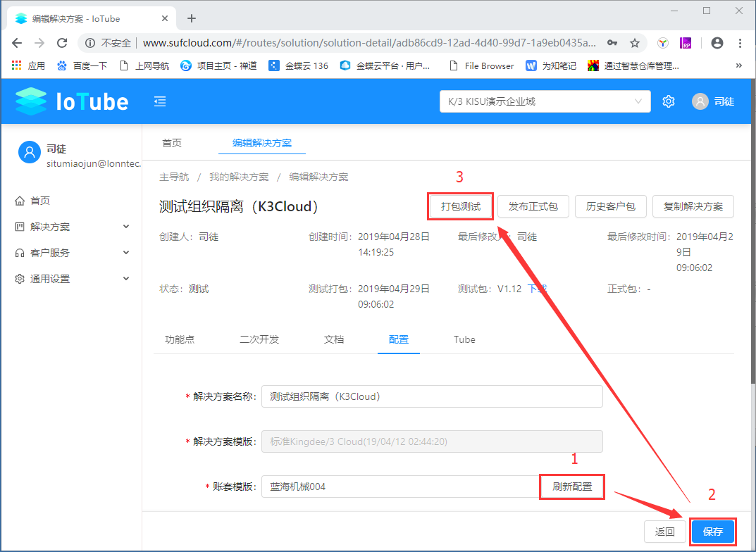Reload the page
The image size is (756, 552).
(62, 43)
